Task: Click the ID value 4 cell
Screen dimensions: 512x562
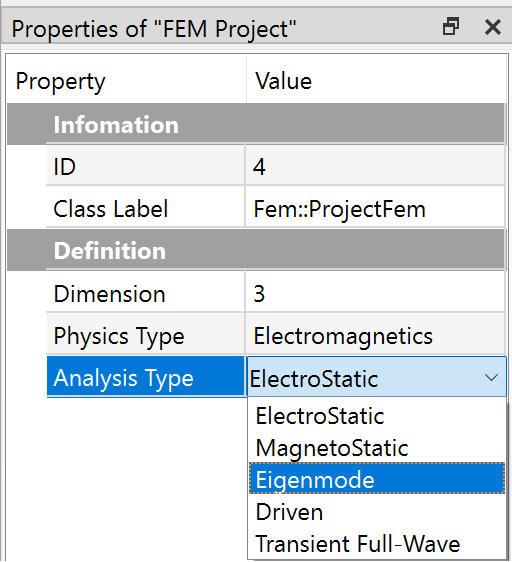Action: point(375,166)
